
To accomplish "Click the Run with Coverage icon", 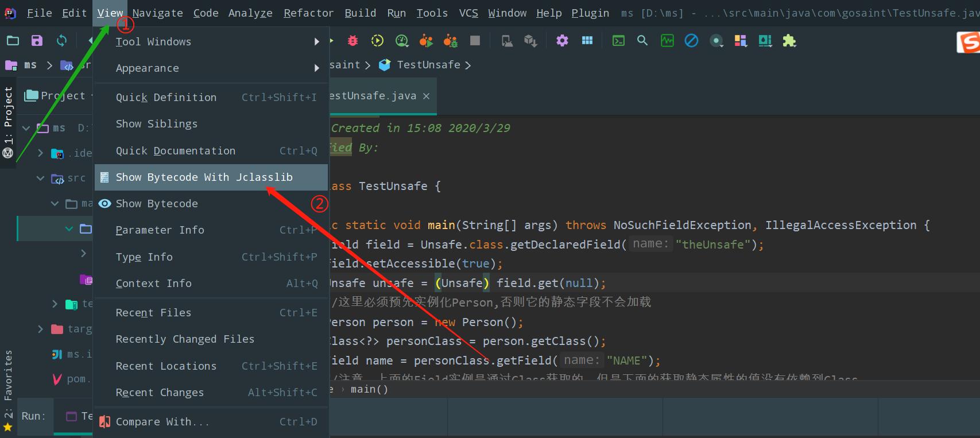I will coord(377,41).
